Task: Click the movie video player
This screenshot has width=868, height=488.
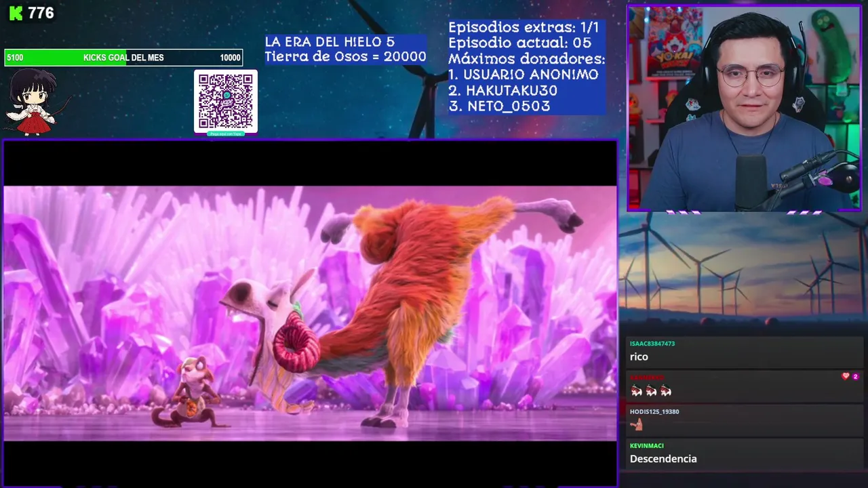Action: [310, 313]
